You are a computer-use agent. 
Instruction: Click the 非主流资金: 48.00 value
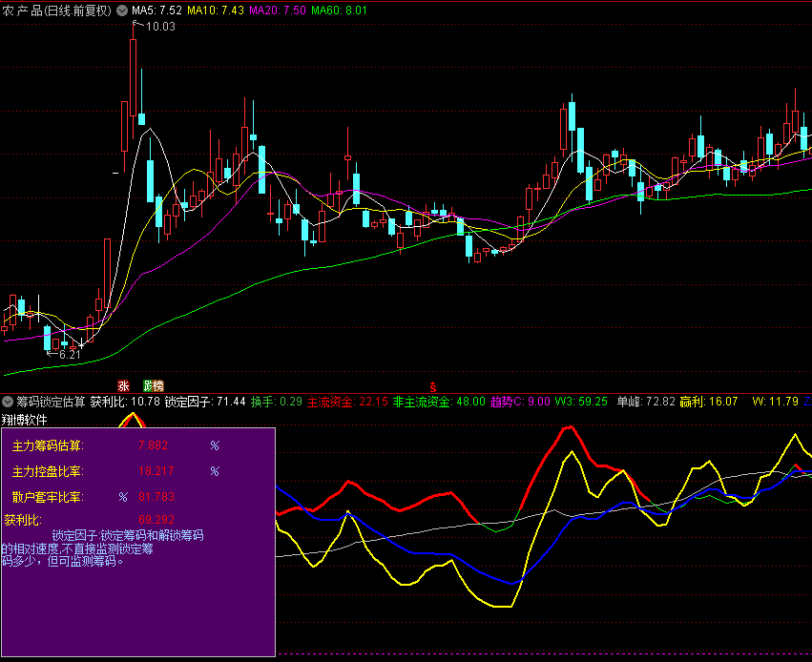[439, 402]
